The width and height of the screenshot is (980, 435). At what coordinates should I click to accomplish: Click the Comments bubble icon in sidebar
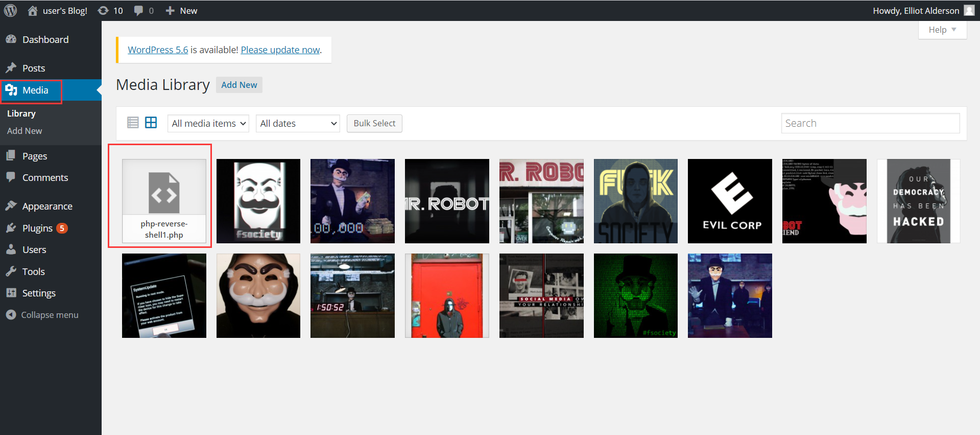click(11, 177)
